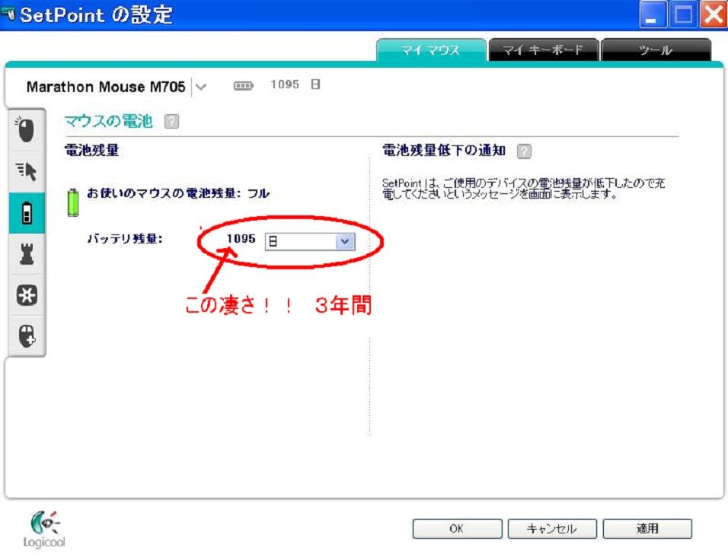Click the Marathon Mouse M705 device name
This screenshot has width=728, height=560.
tap(106, 87)
